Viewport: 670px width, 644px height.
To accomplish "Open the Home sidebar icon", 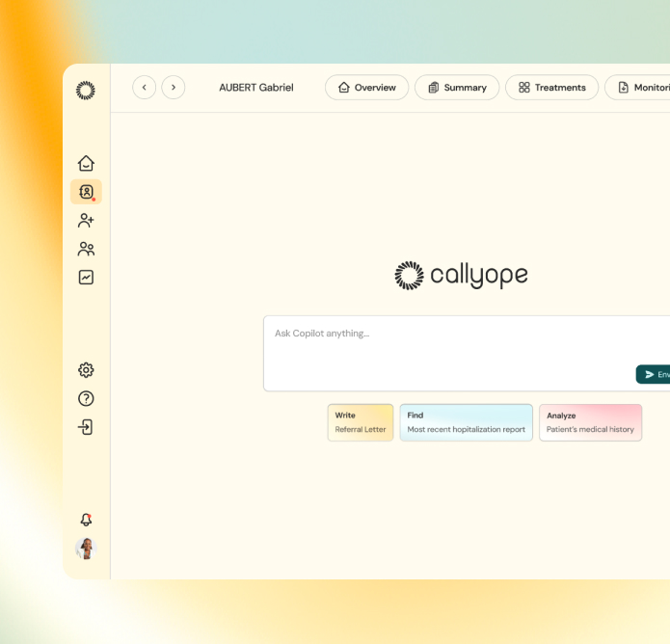I will click(x=86, y=163).
